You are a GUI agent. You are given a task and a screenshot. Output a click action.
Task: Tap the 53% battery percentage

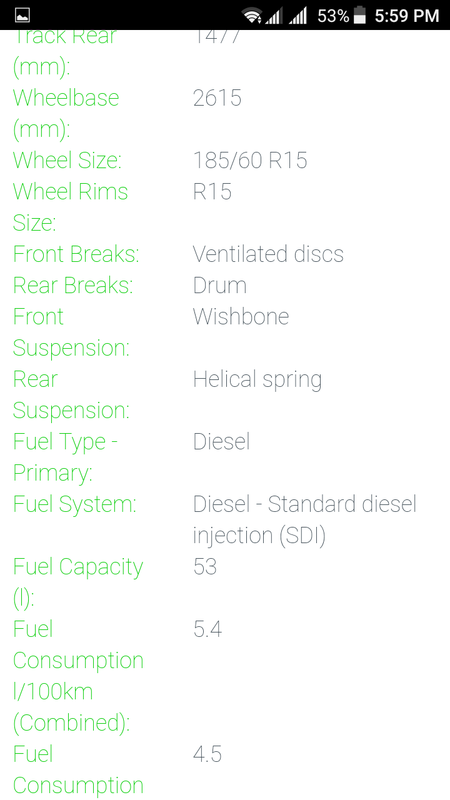[x=333, y=16]
